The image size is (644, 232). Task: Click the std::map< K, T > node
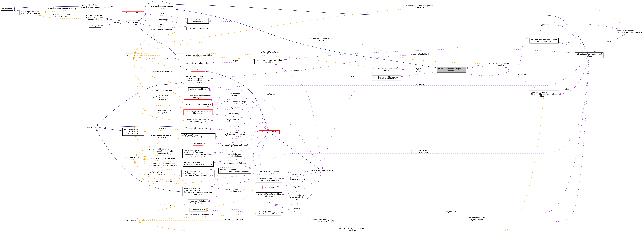coord(133,220)
